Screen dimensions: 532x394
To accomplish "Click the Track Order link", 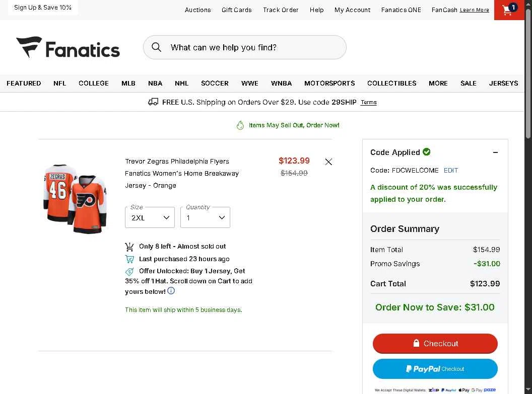I will click(281, 10).
